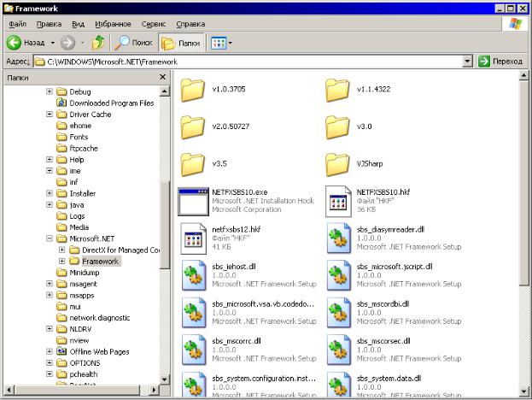Select the sbs_mscorrc.dll icon
This screenshot has height=400, width=532.
[193, 350]
